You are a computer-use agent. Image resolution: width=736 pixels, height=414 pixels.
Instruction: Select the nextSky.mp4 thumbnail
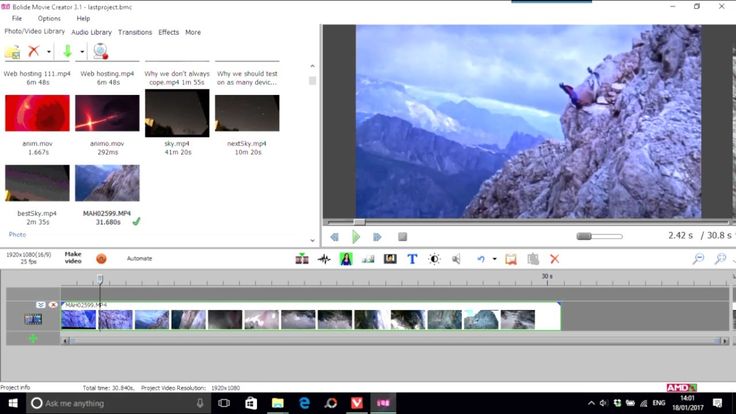pos(247,113)
